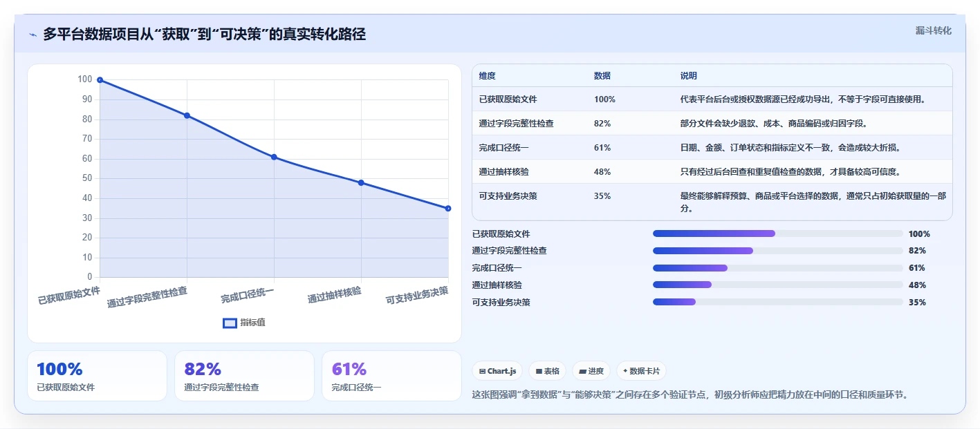The image size is (980, 429).
Task: Click the lightning icon beside the page title
Action: tap(33, 35)
